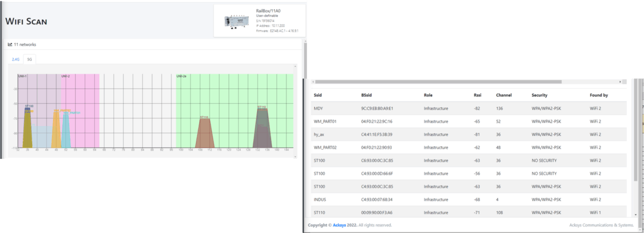This screenshot has height=233, width=644.
Task: Click the down arrow of table scrollbar
Action: pyautogui.click(x=635, y=214)
